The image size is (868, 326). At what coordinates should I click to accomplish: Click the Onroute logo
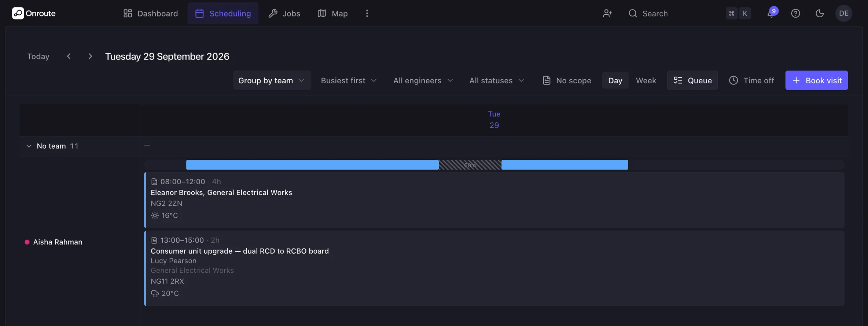pos(34,13)
